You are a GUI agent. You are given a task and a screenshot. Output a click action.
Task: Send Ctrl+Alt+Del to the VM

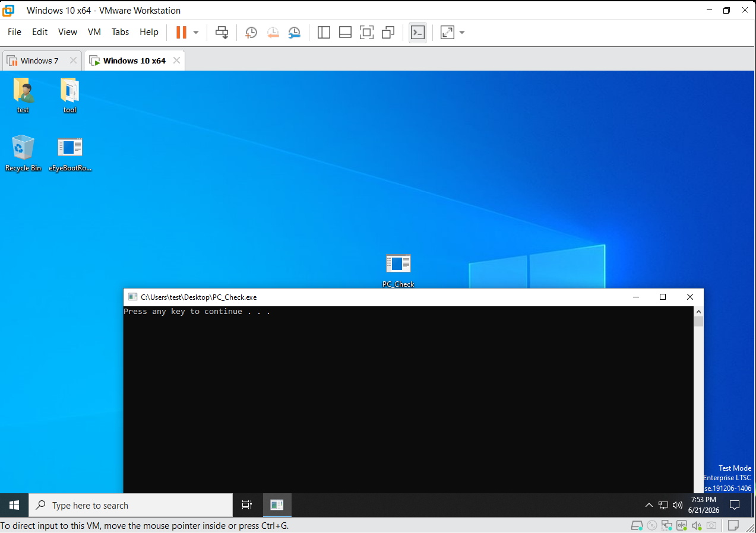click(222, 32)
